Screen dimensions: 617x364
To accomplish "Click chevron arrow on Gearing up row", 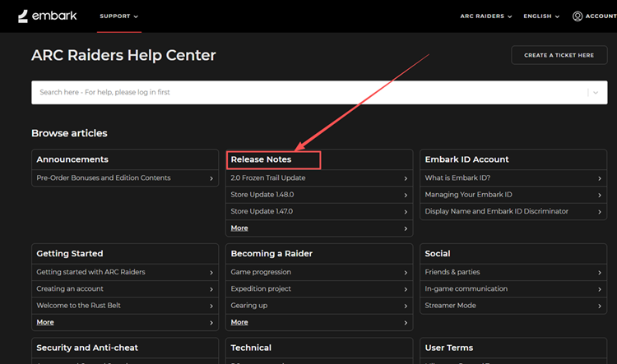I will 406,306.
